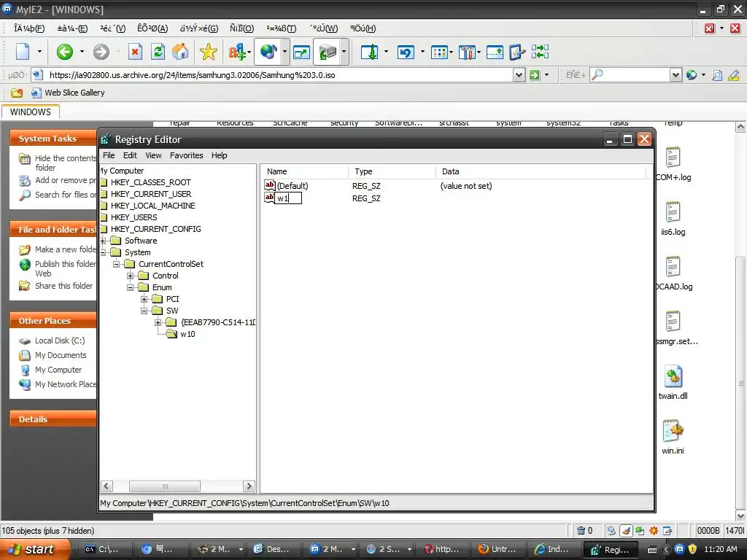Open Local Disk (C:) link
The width and height of the screenshot is (747, 560).
click(x=60, y=341)
